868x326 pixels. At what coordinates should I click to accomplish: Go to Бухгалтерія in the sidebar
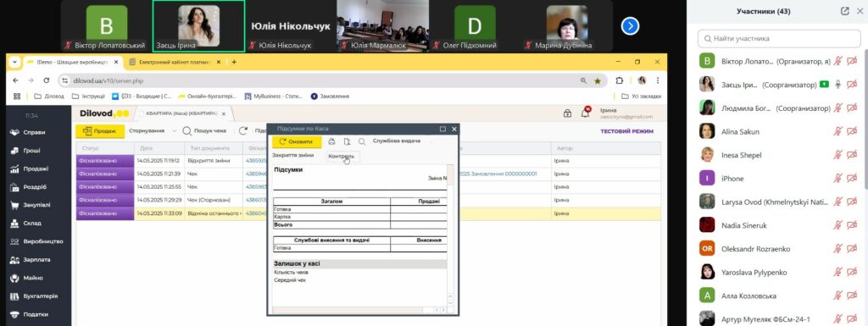(x=40, y=296)
